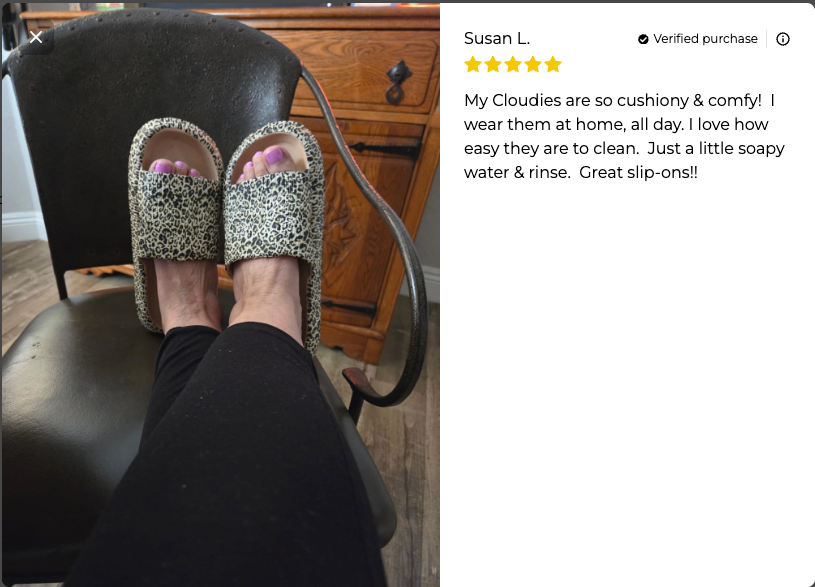
Task: Click the right leopard-print slipper in photo
Action: 275,229
